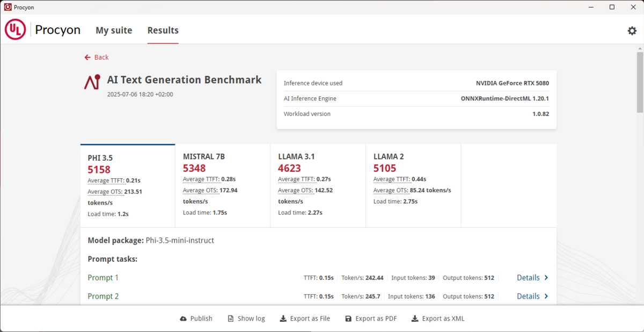This screenshot has width=644, height=332.
Task: Click PHI 3.5 Average TTFT label
Action: click(x=106, y=181)
